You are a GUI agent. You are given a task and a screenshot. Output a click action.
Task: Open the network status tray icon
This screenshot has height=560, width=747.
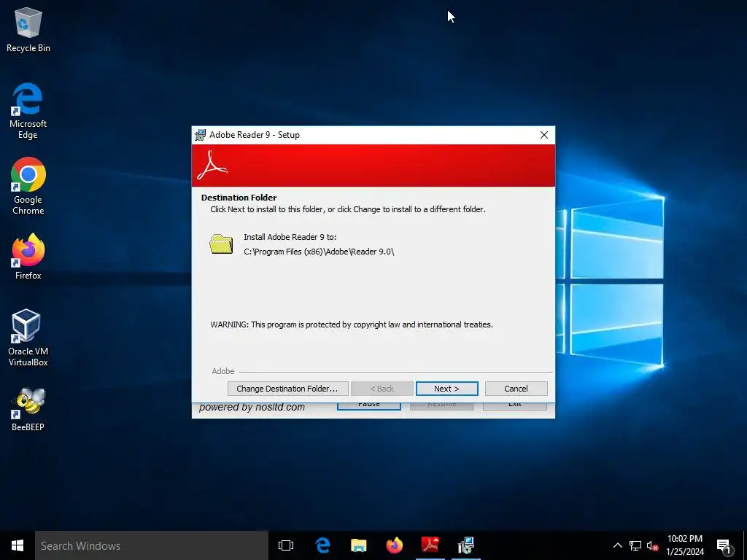click(635, 545)
